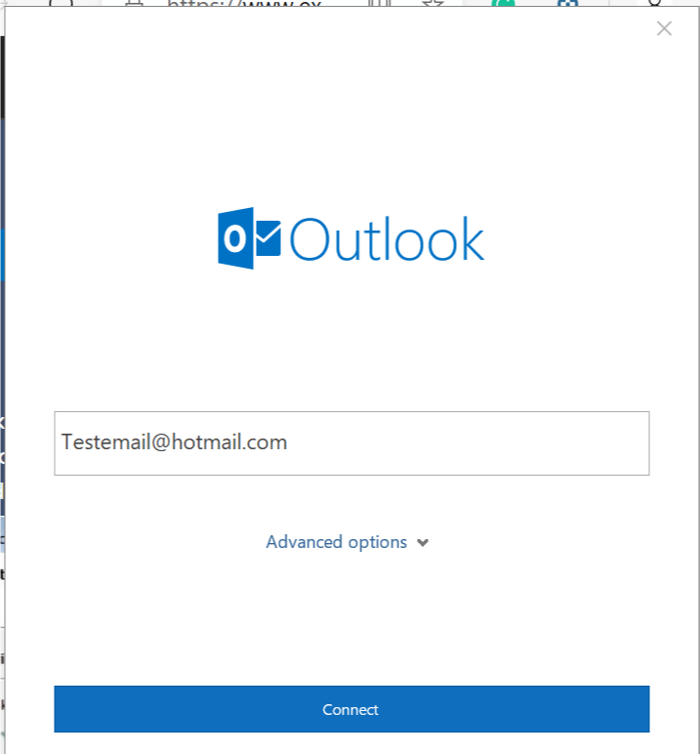The height and width of the screenshot is (754, 700).
Task: Click the blue Connect button
Action: [351, 709]
